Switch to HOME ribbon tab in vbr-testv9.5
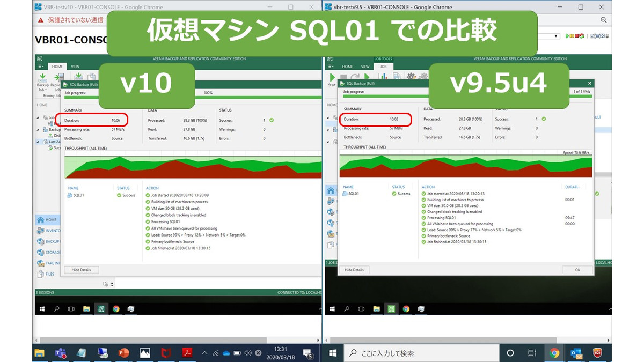The height and width of the screenshot is (362, 644). tap(347, 67)
